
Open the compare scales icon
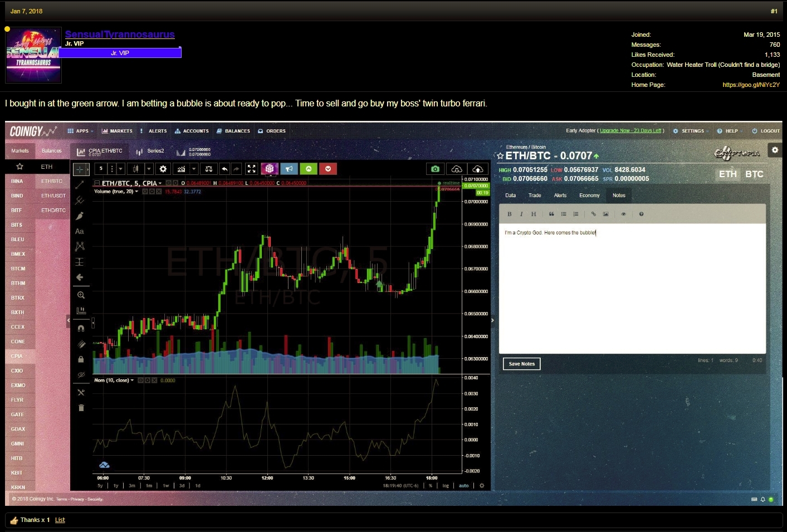pos(208,169)
